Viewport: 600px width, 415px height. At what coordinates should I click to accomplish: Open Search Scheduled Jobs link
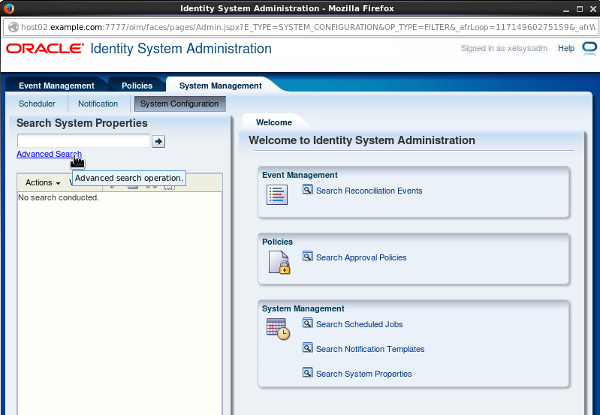359,324
